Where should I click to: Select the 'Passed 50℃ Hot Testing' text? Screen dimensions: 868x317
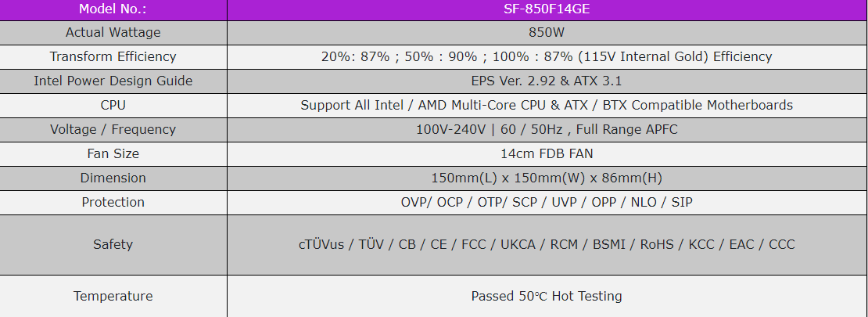click(547, 296)
